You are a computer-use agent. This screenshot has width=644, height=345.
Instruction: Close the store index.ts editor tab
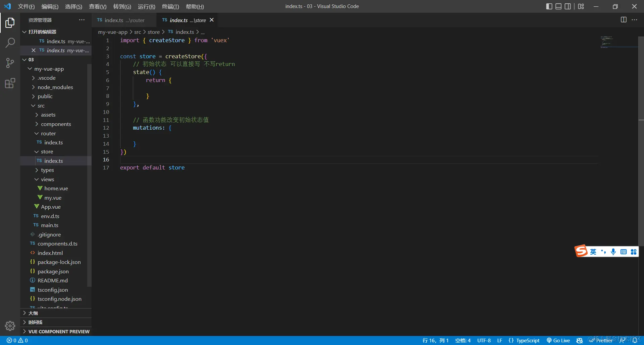(212, 20)
